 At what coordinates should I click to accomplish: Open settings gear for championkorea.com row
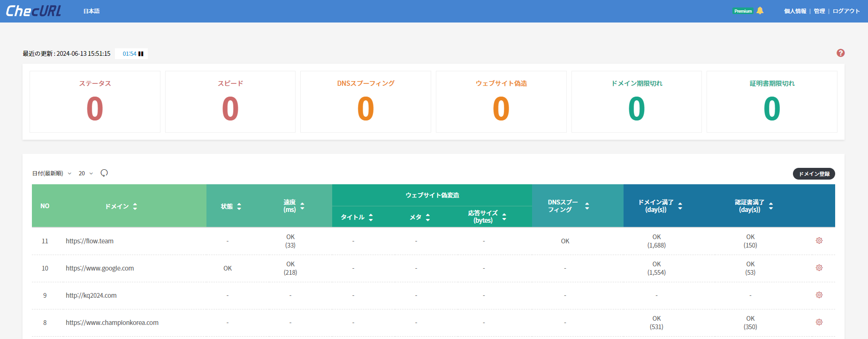pos(819,322)
